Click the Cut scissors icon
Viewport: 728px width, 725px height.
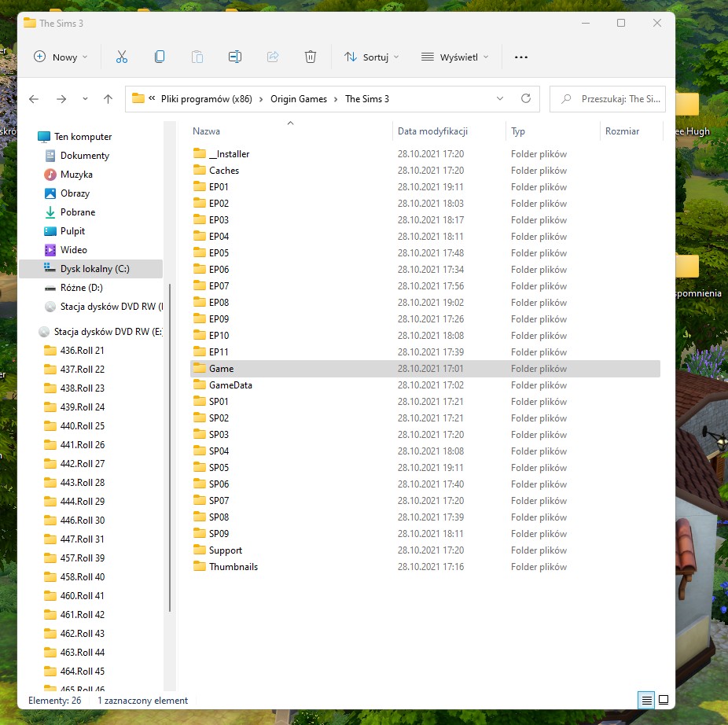pyautogui.click(x=122, y=57)
